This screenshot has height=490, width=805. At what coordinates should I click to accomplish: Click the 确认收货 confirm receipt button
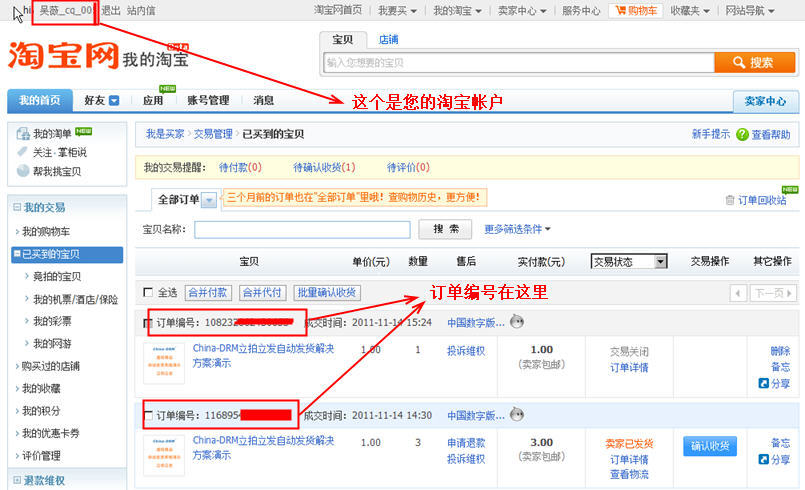pyautogui.click(x=710, y=446)
